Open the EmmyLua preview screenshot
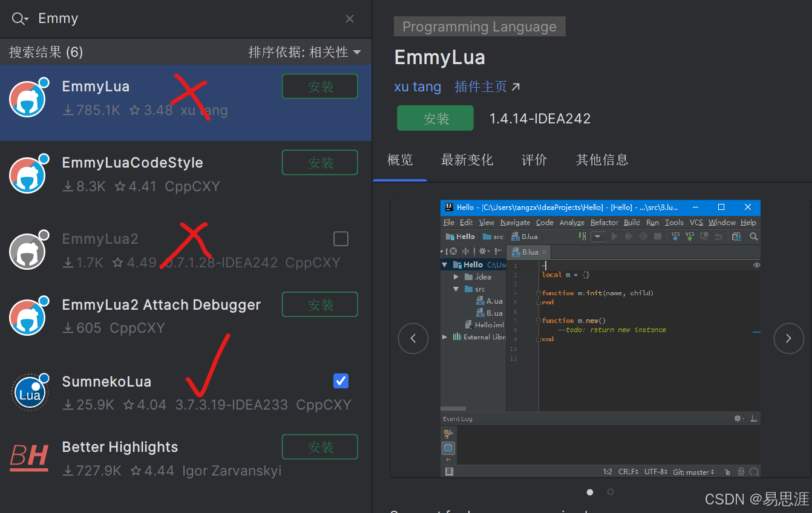 pos(600,339)
